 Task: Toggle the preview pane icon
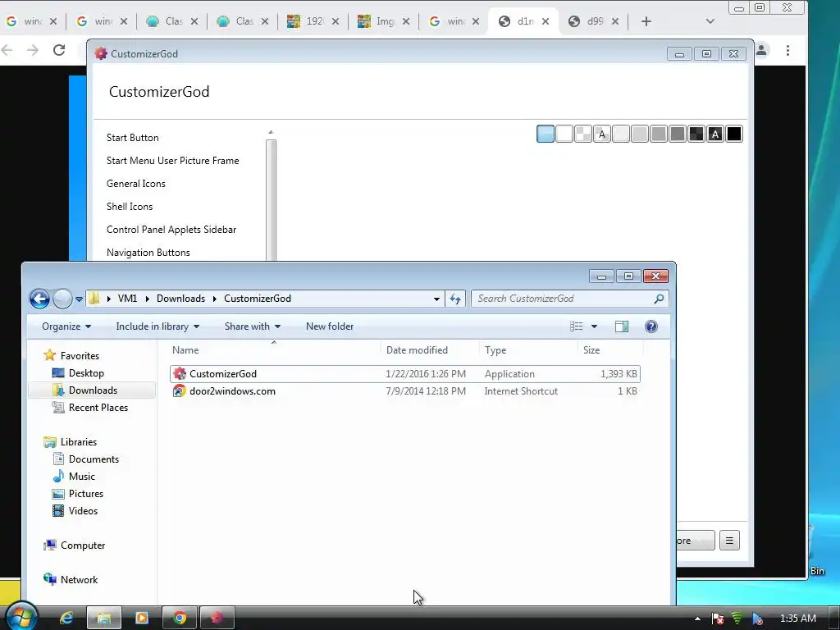(x=622, y=326)
